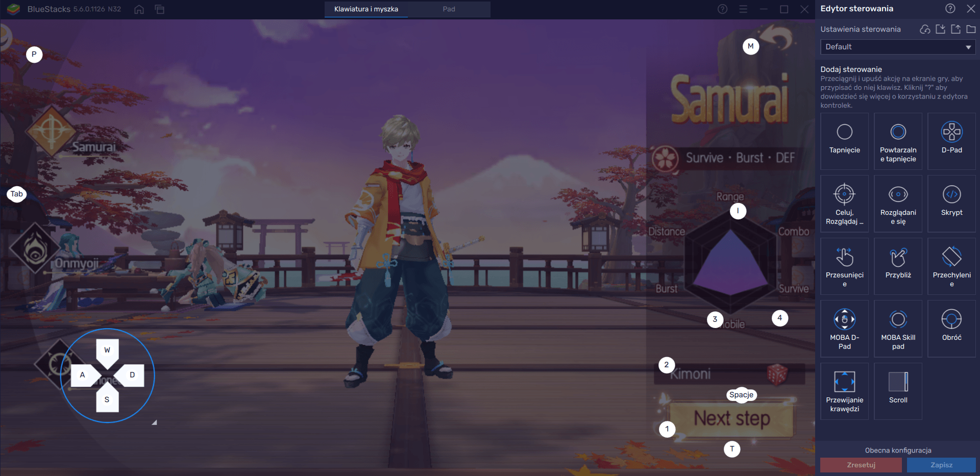Click the export controls icon
This screenshot has height=476, width=980.
pyautogui.click(x=955, y=29)
